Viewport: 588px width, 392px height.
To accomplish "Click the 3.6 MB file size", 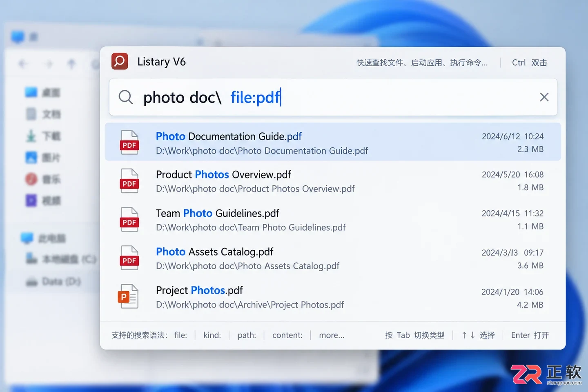I will click(x=530, y=266).
